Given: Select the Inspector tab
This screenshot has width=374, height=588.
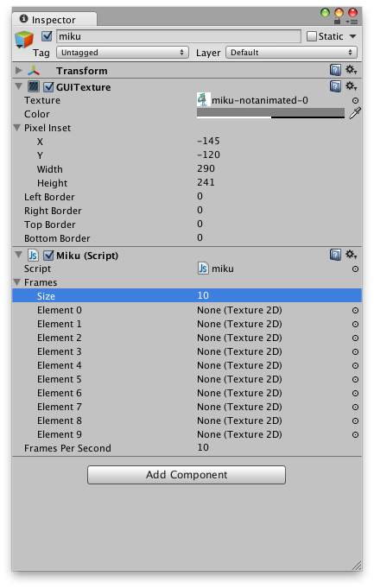Looking at the screenshot, I should pos(54,19).
